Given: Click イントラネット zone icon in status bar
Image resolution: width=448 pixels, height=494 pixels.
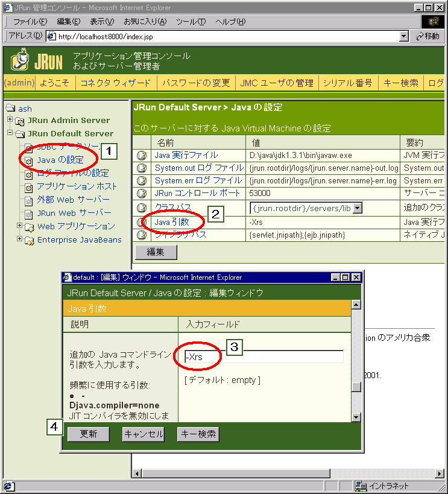Looking at the screenshot, I should tap(361, 486).
